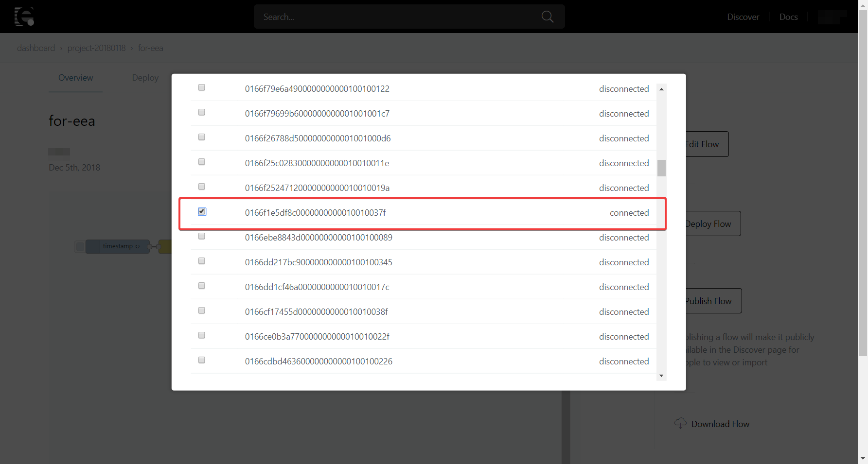868x464 pixels.
Task: Click the Download Flow cloud icon
Action: point(680,423)
